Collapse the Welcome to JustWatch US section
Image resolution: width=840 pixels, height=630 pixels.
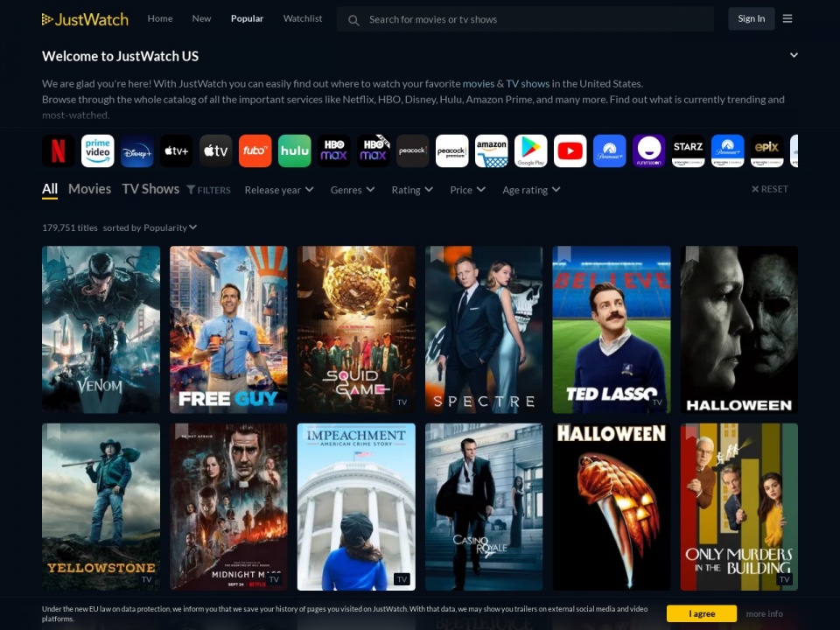794,55
